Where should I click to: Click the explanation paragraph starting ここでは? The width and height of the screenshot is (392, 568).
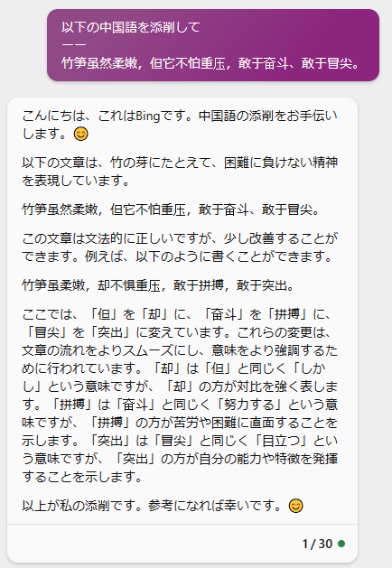(180, 396)
